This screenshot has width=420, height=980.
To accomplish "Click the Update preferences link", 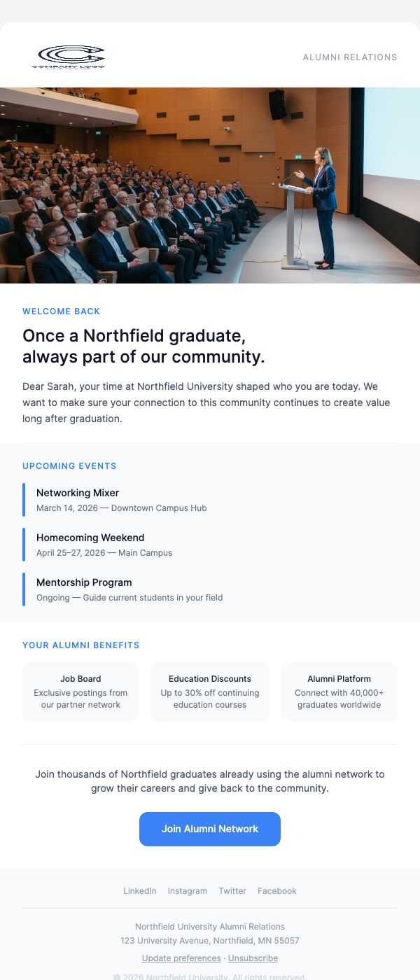I will coord(181,958).
